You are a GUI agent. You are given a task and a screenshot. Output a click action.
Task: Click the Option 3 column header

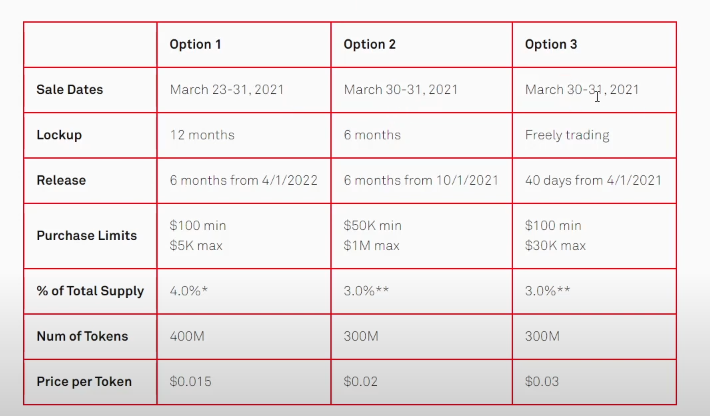point(551,44)
